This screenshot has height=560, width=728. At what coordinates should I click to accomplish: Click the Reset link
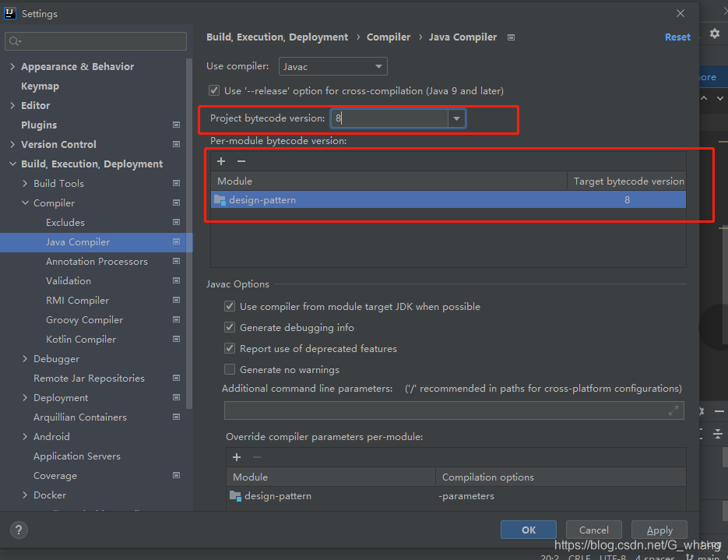click(x=677, y=37)
